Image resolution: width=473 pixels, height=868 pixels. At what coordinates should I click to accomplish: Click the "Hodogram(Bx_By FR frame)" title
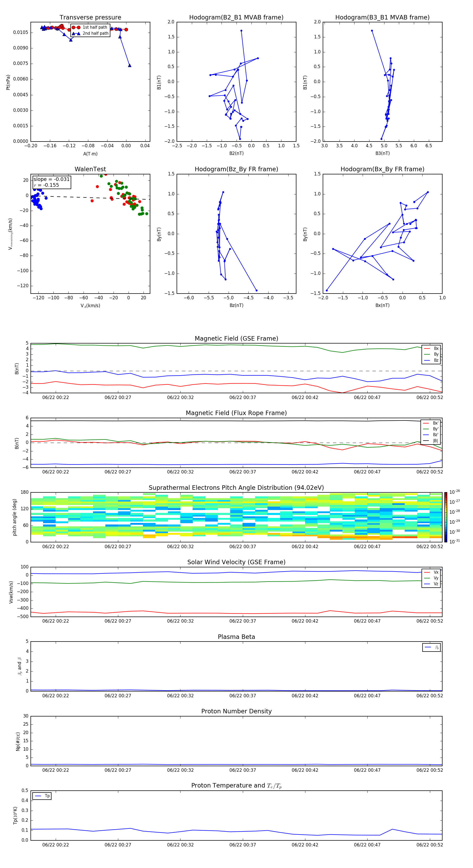(382, 169)
